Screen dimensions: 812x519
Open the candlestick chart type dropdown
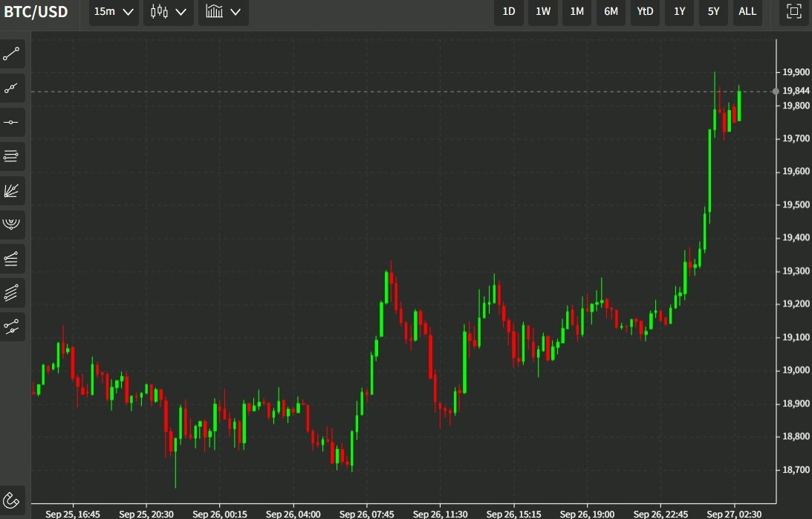pyautogui.click(x=169, y=11)
